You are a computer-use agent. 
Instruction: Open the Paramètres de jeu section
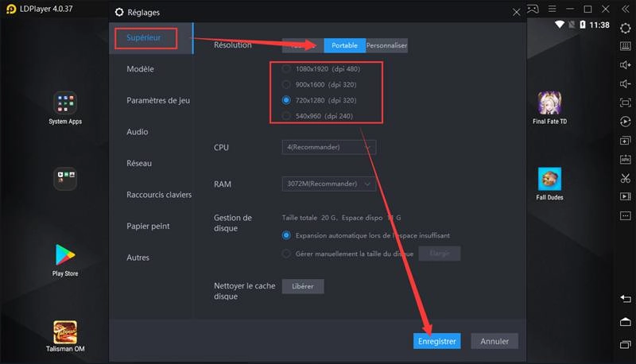pos(157,100)
